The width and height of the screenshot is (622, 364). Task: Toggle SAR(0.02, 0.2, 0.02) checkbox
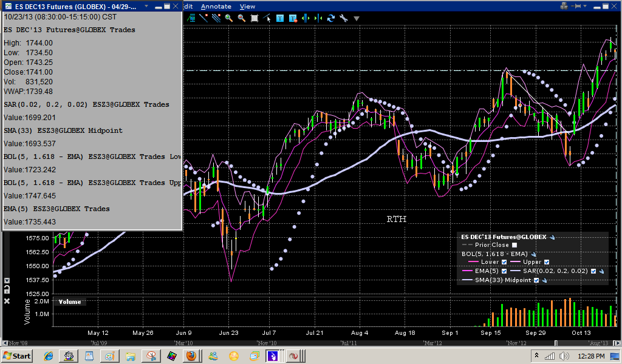pyautogui.click(x=593, y=271)
